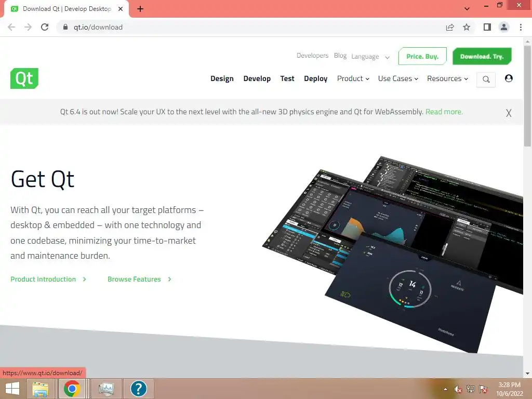The height and width of the screenshot is (399, 532).
Task: Show hidden system tray icons
Action: [x=445, y=389]
